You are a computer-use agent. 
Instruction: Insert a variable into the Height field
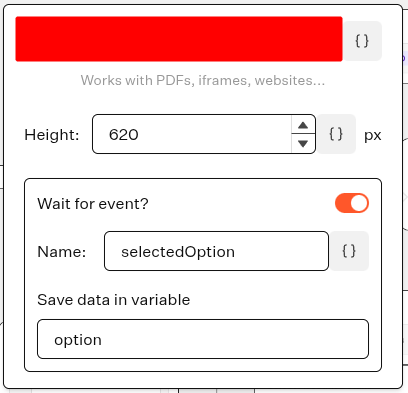point(336,134)
